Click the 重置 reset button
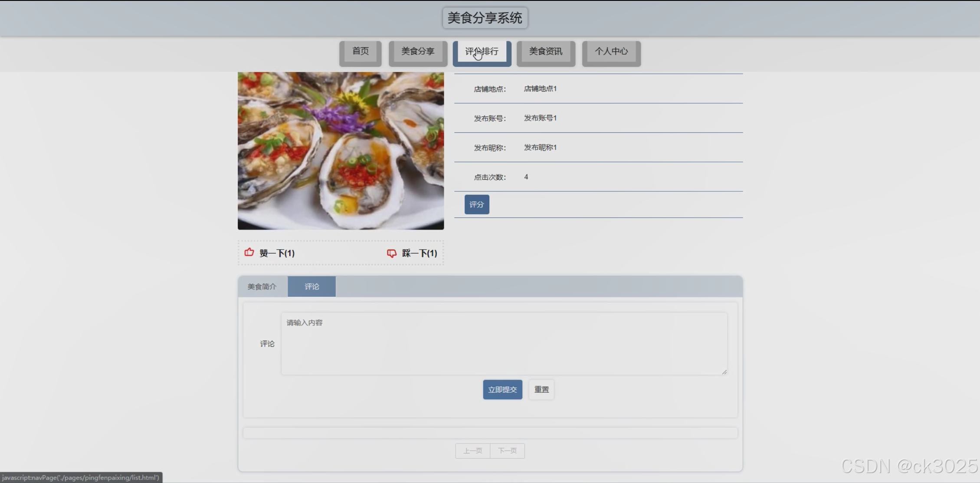 pos(541,390)
